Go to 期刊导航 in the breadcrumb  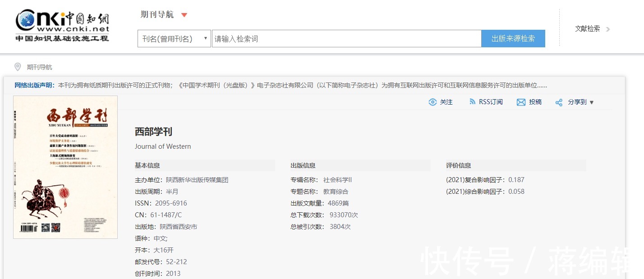pyautogui.click(x=40, y=67)
